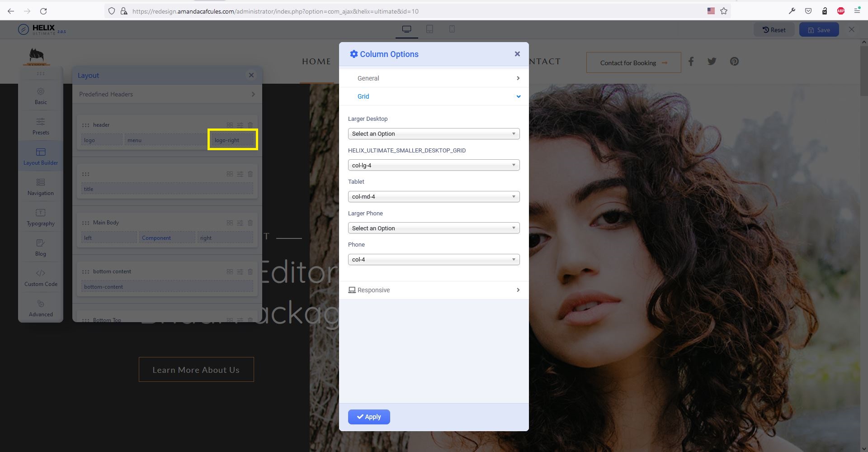The image size is (868, 452).
Task: Select the logo-right column in header
Action: point(232,140)
